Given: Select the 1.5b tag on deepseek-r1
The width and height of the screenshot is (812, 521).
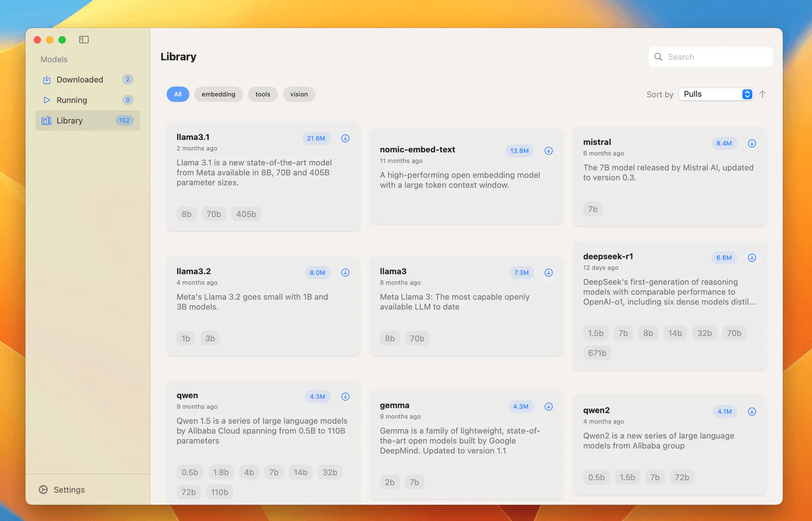Looking at the screenshot, I should [596, 333].
